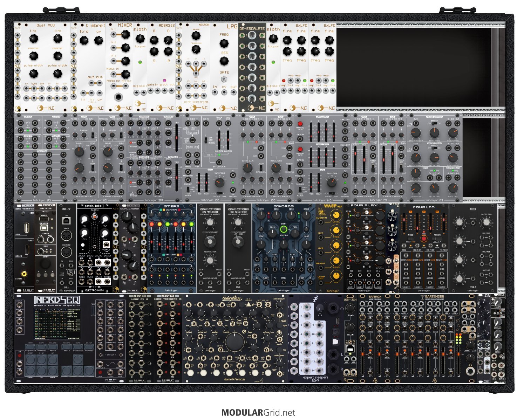Click Envelope 2 red Manual Gate button

pos(300,149)
